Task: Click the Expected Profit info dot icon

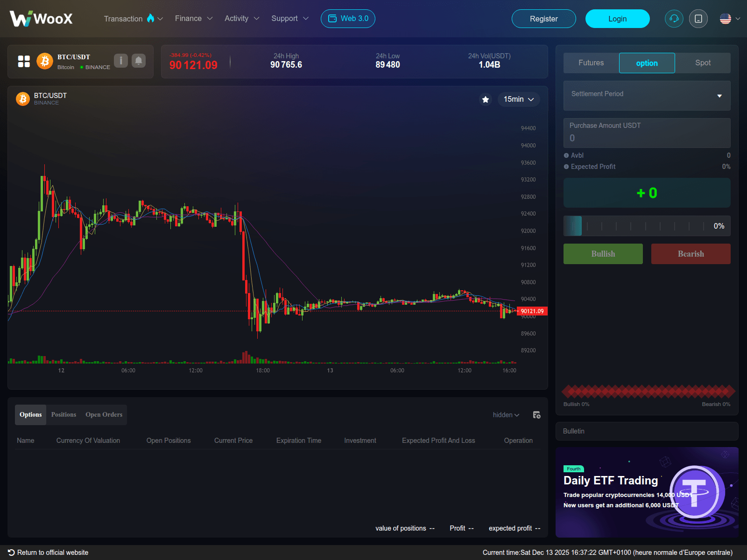Action: [x=566, y=167]
